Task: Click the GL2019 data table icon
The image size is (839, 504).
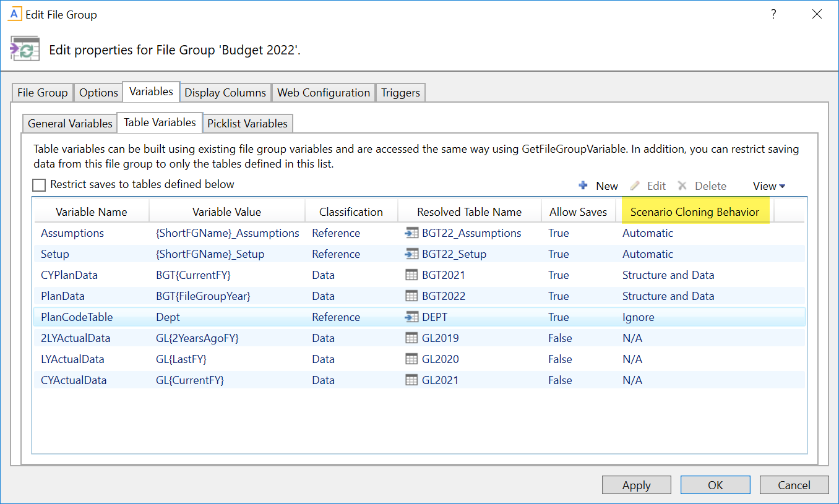Action: 411,338
